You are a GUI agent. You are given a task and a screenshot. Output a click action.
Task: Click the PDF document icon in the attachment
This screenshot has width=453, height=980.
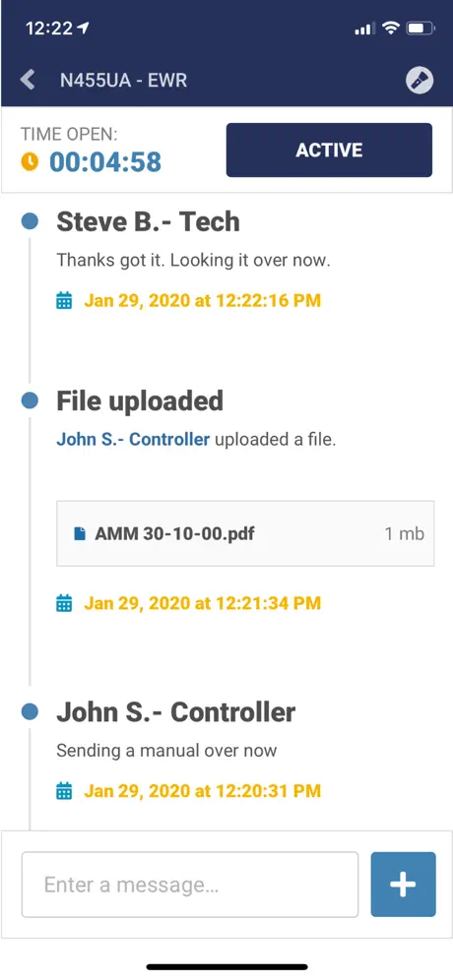[x=80, y=533]
